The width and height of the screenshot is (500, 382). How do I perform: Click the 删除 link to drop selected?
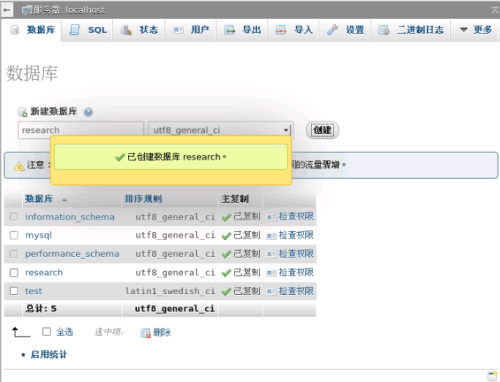pyautogui.click(x=162, y=332)
